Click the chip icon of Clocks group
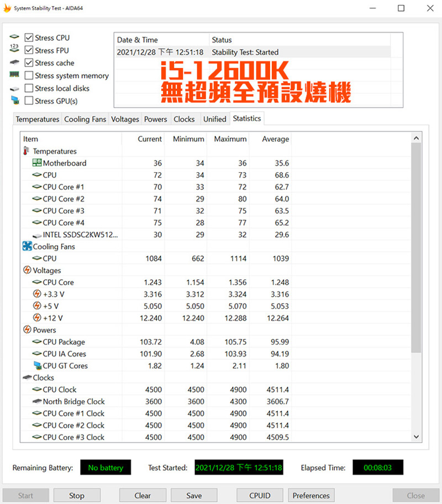Viewport: 442px width, 504px height. coord(27,378)
